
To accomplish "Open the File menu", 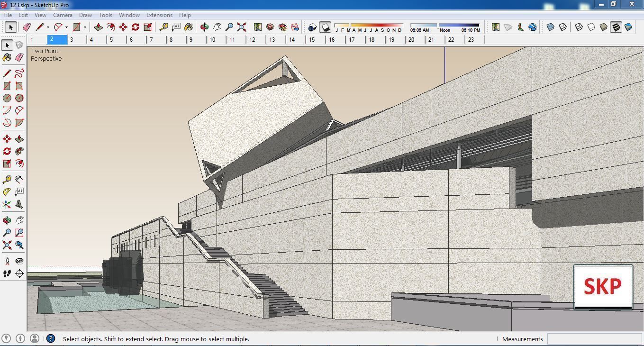I will [8, 15].
